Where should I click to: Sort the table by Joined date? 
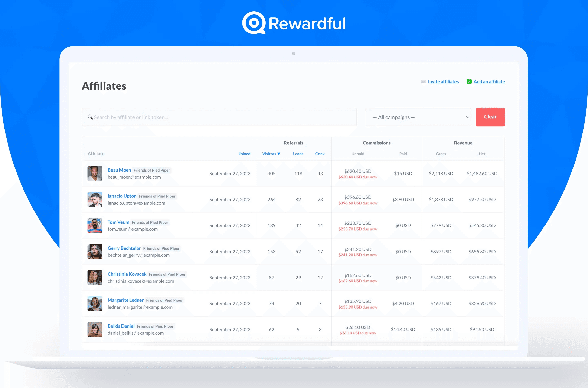244,154
